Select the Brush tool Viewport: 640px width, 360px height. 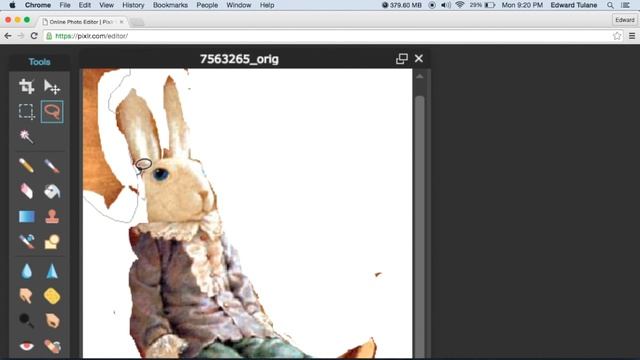point(52,166)
